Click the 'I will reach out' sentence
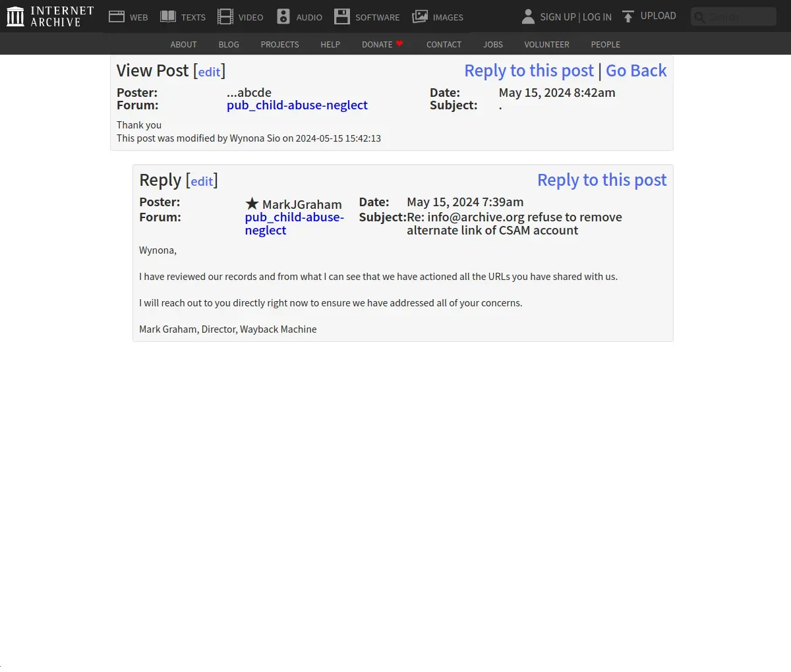Viewport: 791px width, 672px height. click(330, 302)
